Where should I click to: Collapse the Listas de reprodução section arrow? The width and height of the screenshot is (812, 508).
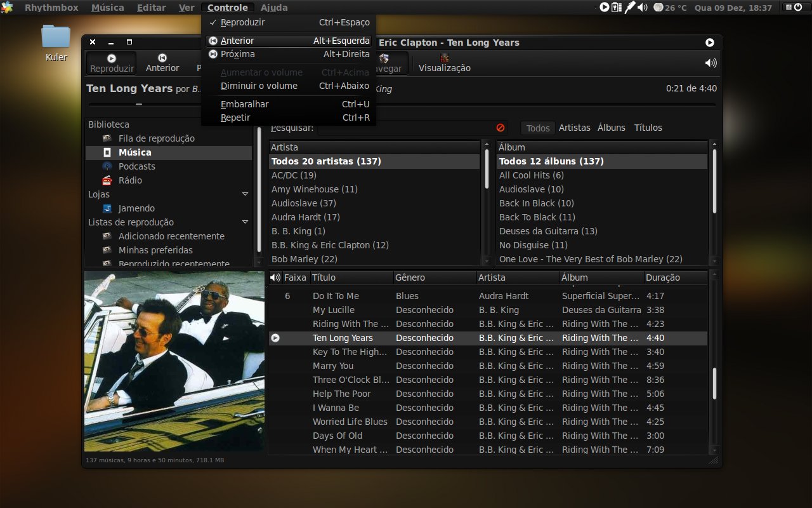[x=245, y=222]
